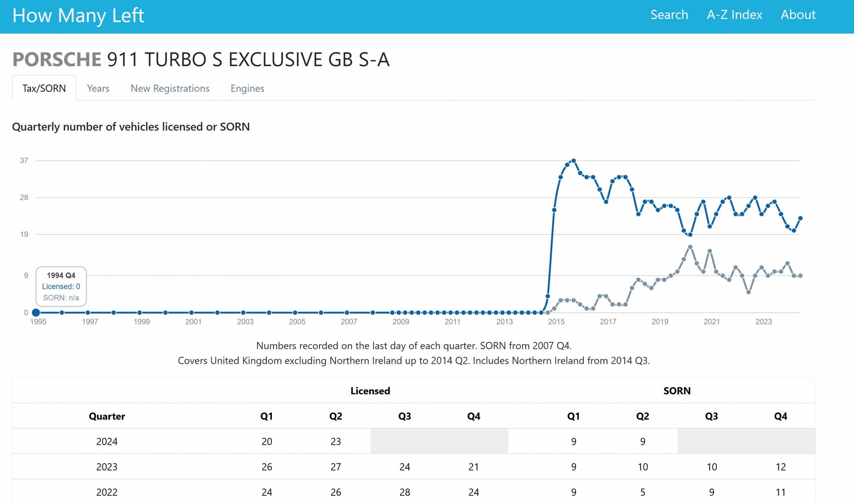
Task: Click the last SORN grey data point
Action: pyautogui.click(x=800, y=276)
